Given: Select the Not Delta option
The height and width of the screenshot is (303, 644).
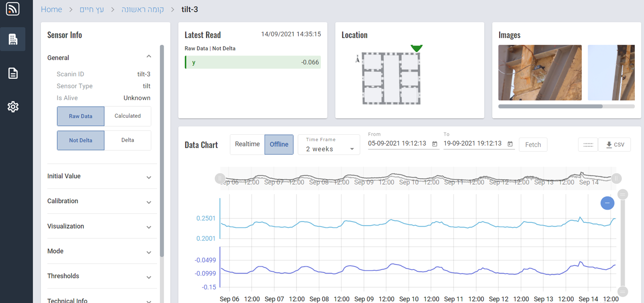Looking at the screenshot, I should [81, 141].
